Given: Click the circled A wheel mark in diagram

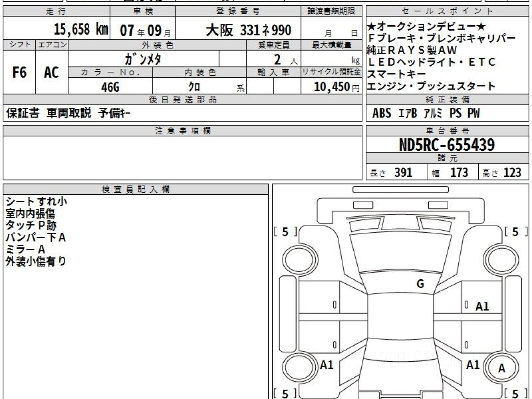Looking at the screenshot, I should 501,368.
